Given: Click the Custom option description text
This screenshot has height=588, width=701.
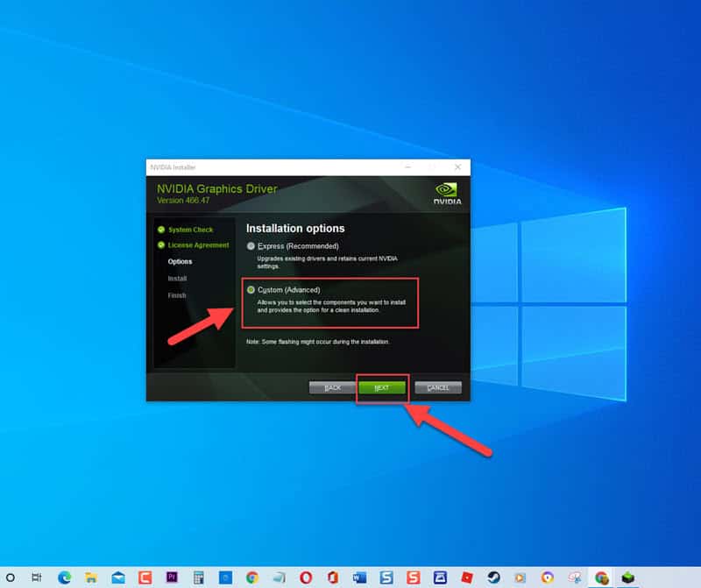Looking at the screenshot, I should pyautogui.click(x=331, y=307).
